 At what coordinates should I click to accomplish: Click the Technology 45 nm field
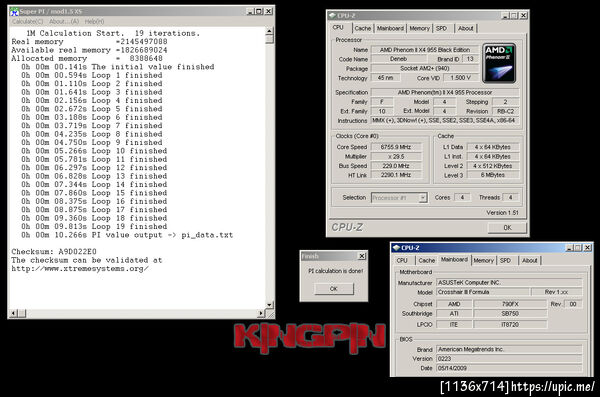(x=385, y=78)
